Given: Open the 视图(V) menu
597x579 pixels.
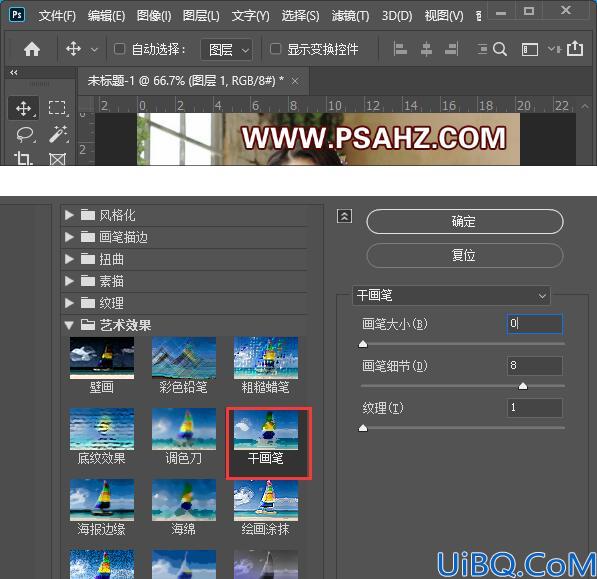Looking at the screenshot, I should [444, 16].
